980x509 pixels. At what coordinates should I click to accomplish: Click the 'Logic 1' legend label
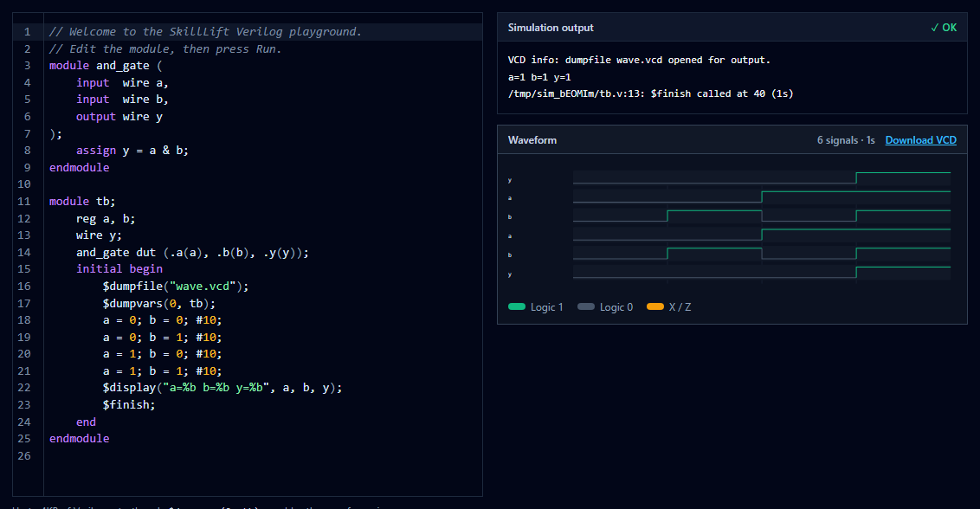[547, 307]
